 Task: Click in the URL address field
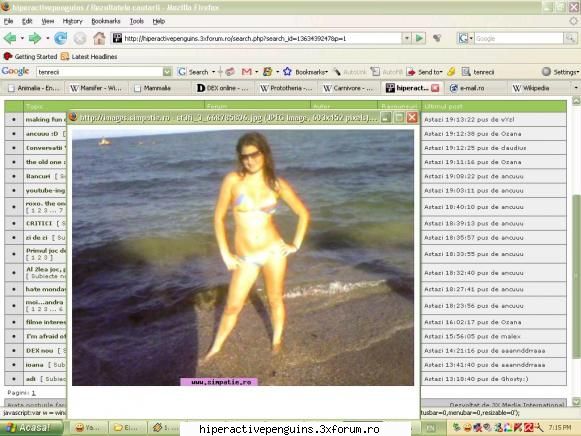tap(262, 38)
